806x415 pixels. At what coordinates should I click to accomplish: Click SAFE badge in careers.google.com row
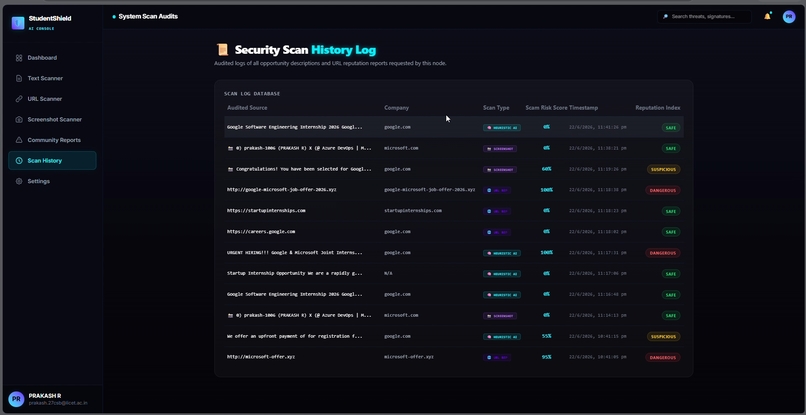click(671, 232)
